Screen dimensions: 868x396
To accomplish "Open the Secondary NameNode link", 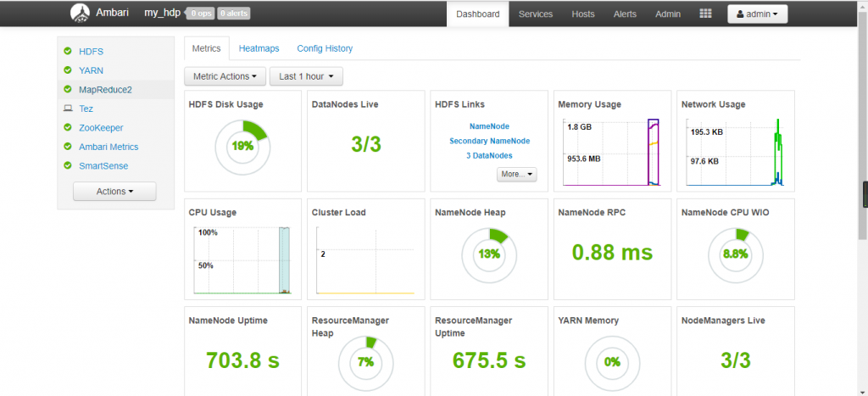I will (x=489, y=142).
